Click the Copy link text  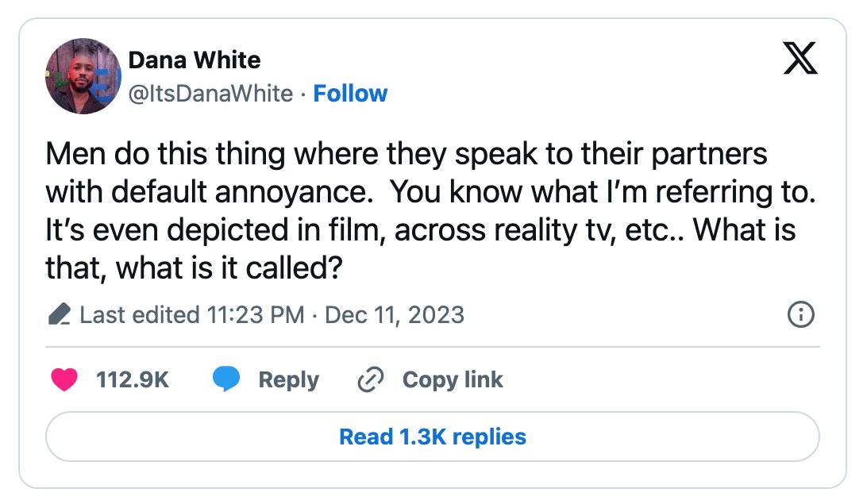(453, 379)
